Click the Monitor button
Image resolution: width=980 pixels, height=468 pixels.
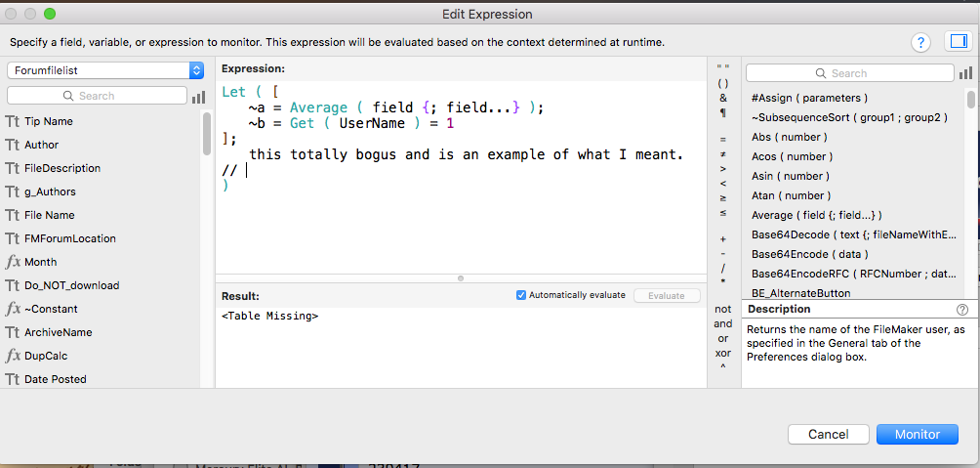[x=917, y=434]
